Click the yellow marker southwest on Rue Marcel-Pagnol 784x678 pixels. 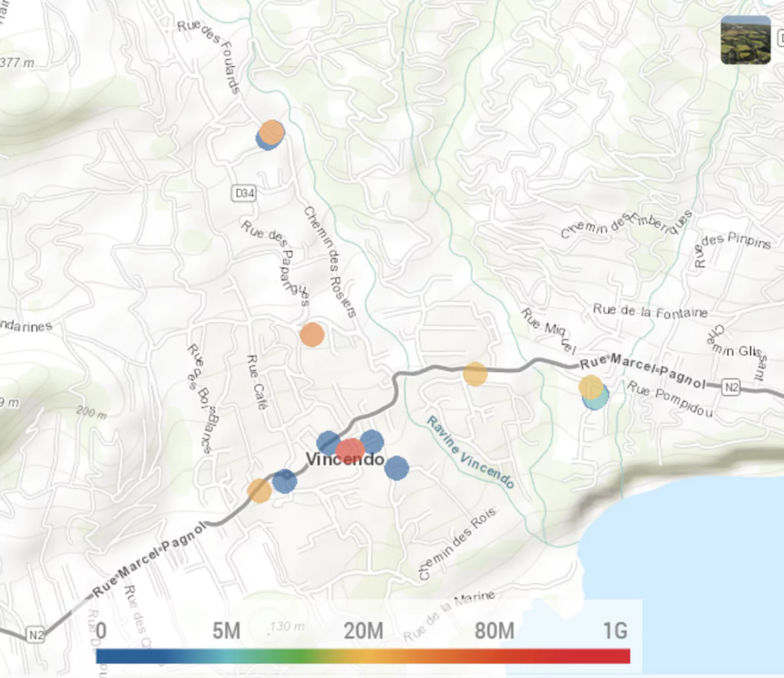(259, 490)
